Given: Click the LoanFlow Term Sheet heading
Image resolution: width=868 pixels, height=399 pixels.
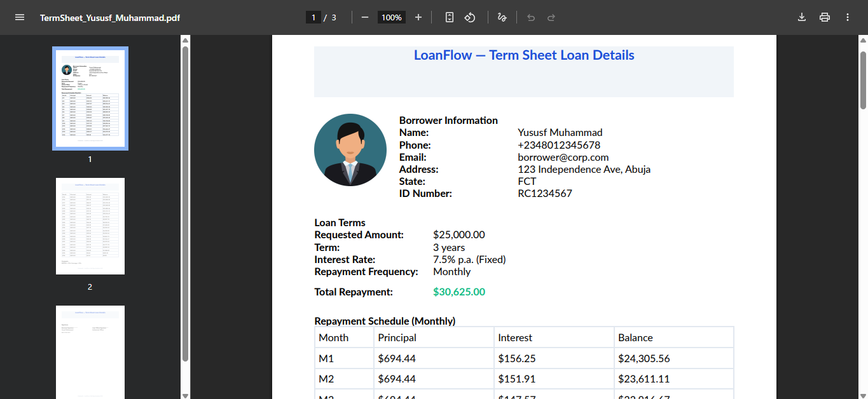Looking at the screenshot, I should coord(524,55).
